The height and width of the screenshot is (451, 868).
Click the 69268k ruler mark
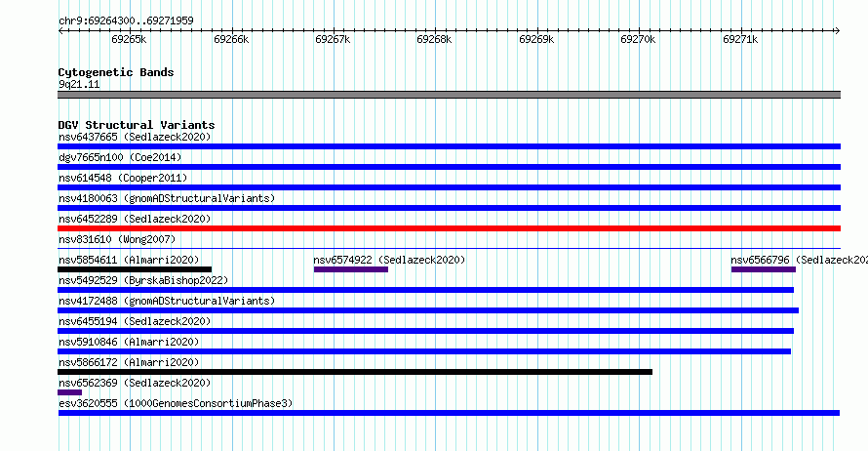point(435,39)
